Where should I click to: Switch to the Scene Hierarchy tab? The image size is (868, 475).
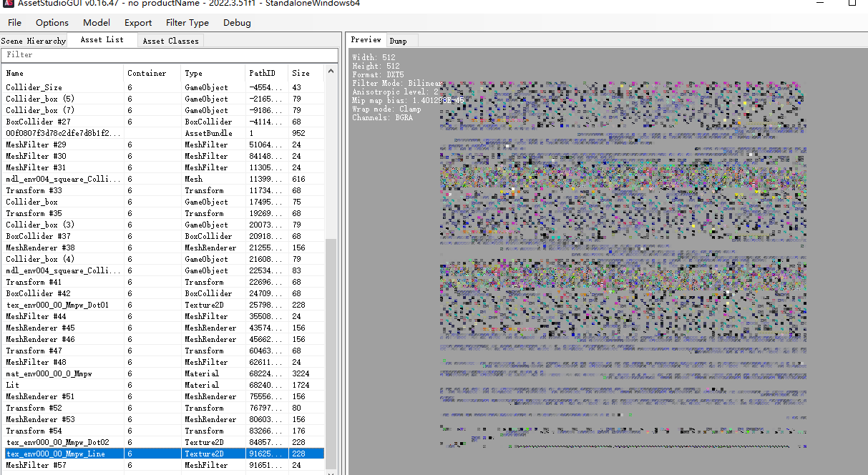(34, 41)
